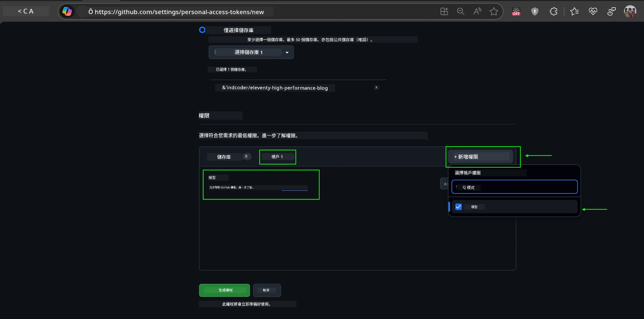Open the 選擇儲存庫 dropdown

251,52
